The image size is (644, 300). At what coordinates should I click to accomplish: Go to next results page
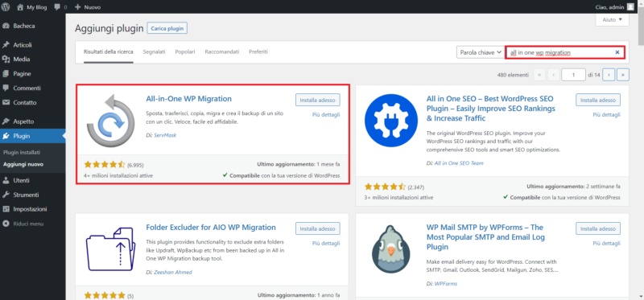(x=609, y=75)
